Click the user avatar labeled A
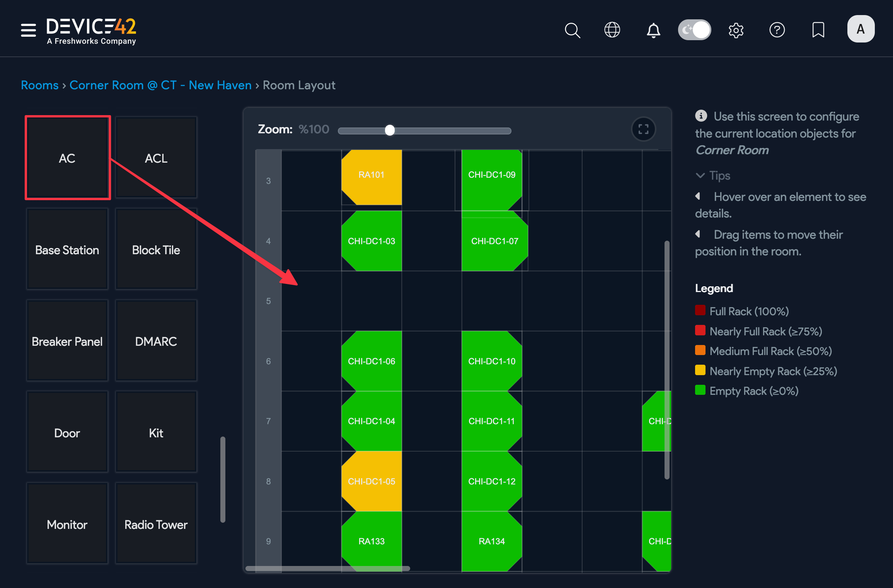893x588 pixels. click(861, 29)
